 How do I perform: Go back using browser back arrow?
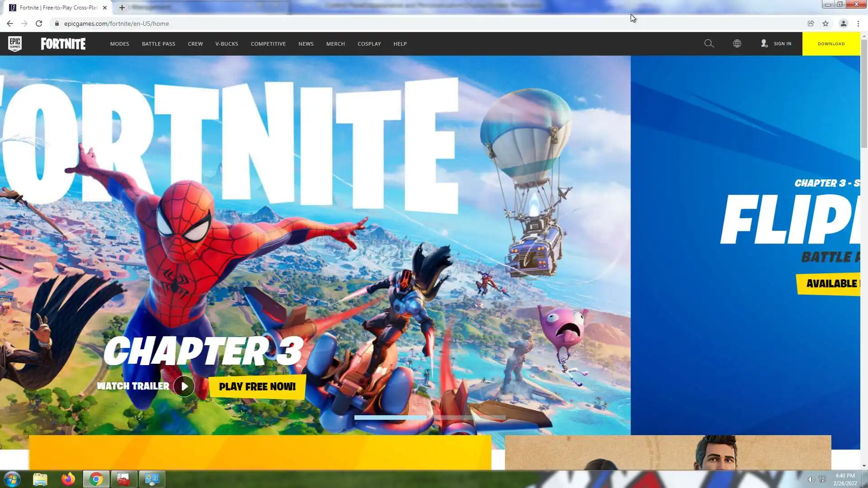[10, 23]
